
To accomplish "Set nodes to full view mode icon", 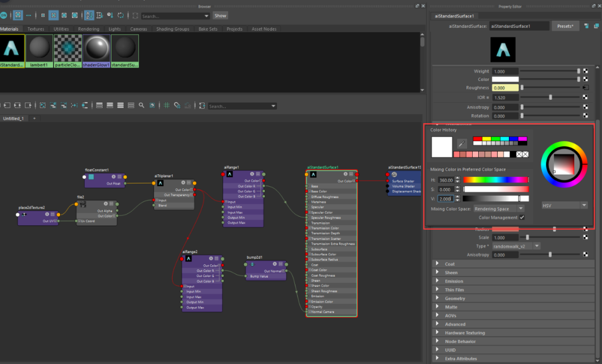I will pos(120,105).
